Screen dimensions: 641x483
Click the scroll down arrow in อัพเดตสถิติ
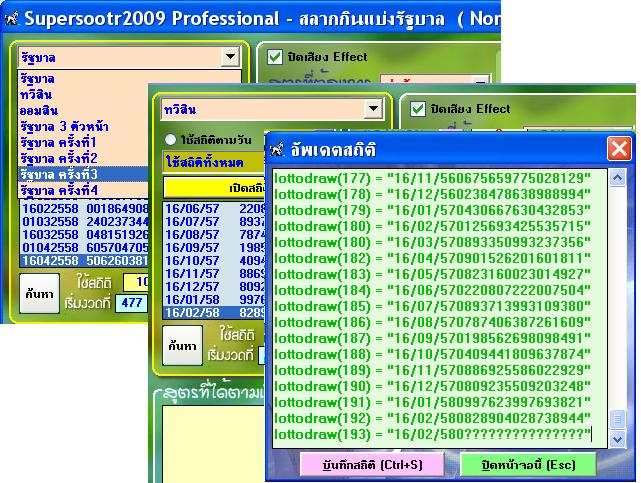click(x=617, y=439)
